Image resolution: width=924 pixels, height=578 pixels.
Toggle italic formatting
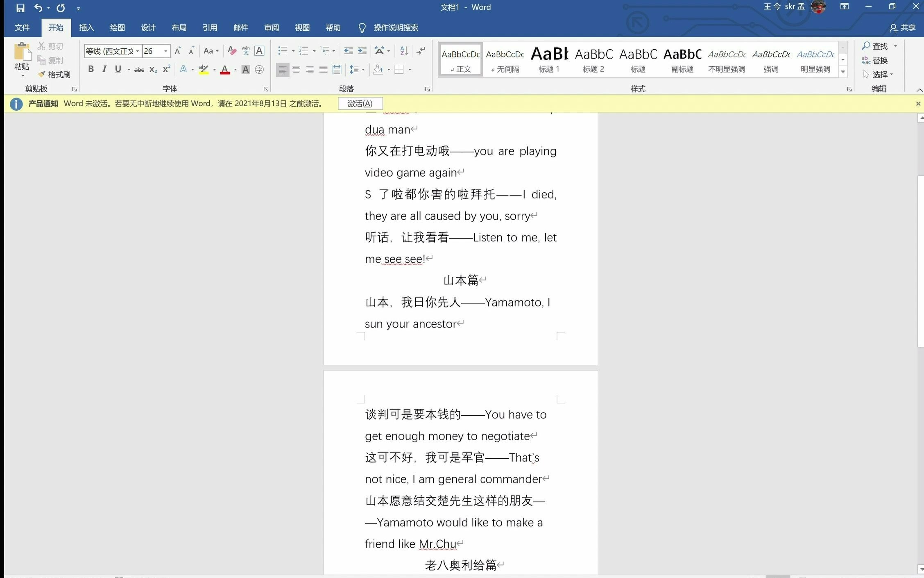(x=104, y=69)
